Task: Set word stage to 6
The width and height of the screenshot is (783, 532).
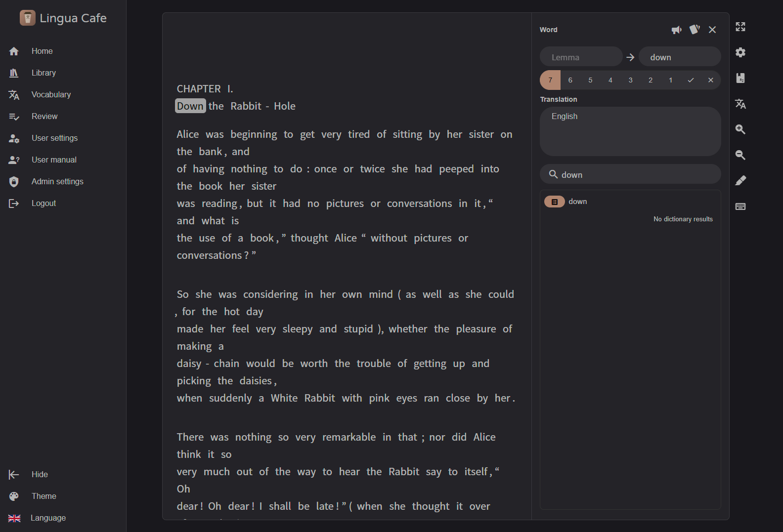Action: [570, 80]
